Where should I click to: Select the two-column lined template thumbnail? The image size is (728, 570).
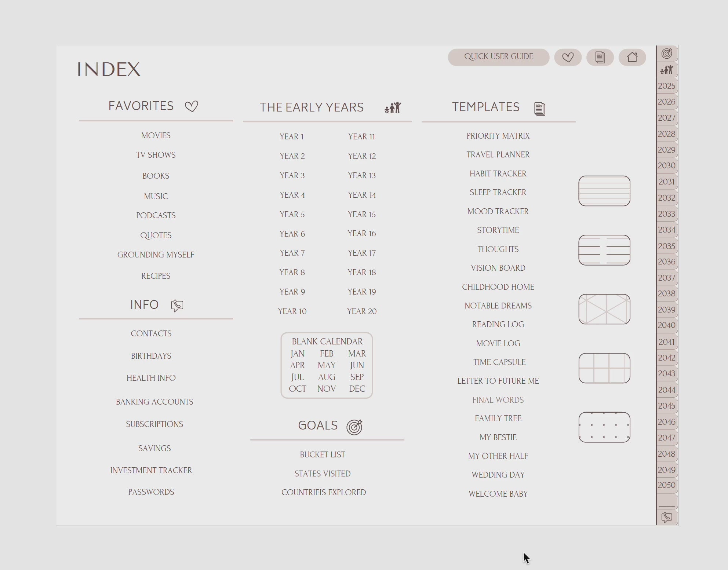[604, 250]
